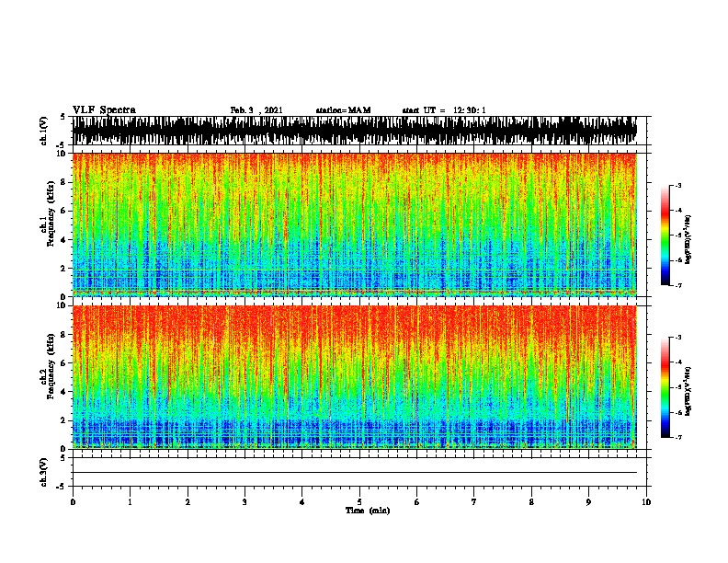Click the "2" tick on the time axis

click(188, 502)
